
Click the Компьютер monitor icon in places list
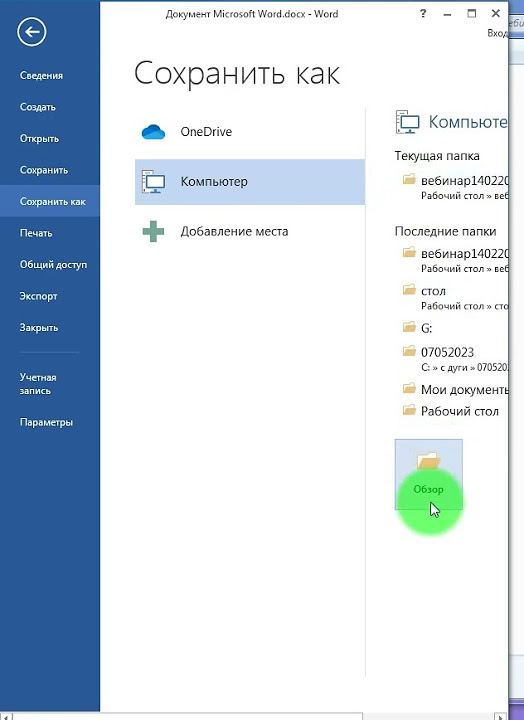[x=153, y=182]
